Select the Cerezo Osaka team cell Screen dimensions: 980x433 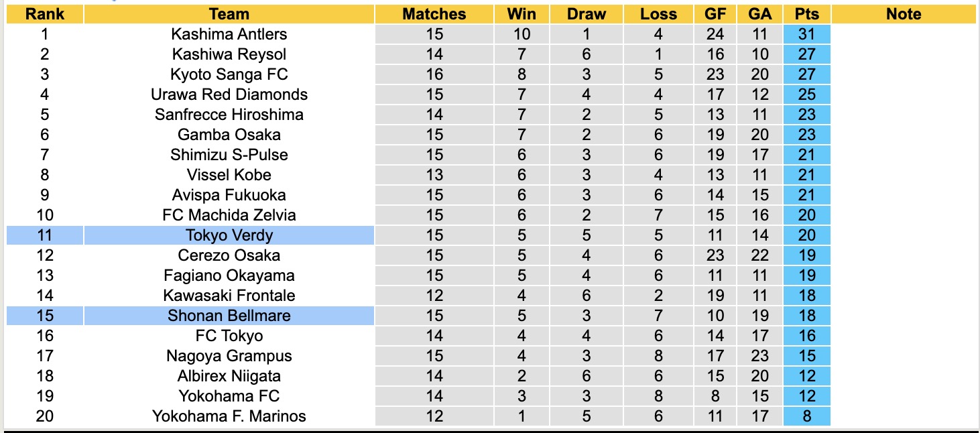[229, 255]
